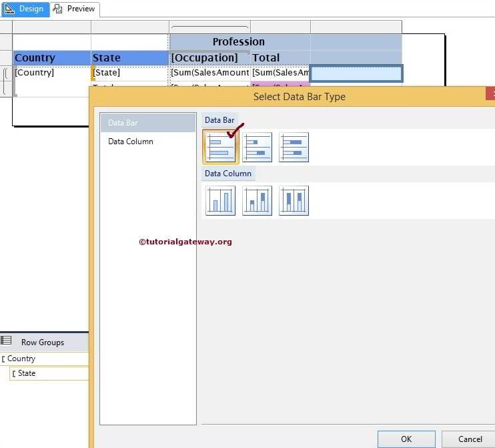Confirm the dialog with OK
This screenshot has height=448, width=495.
[406, 439]
